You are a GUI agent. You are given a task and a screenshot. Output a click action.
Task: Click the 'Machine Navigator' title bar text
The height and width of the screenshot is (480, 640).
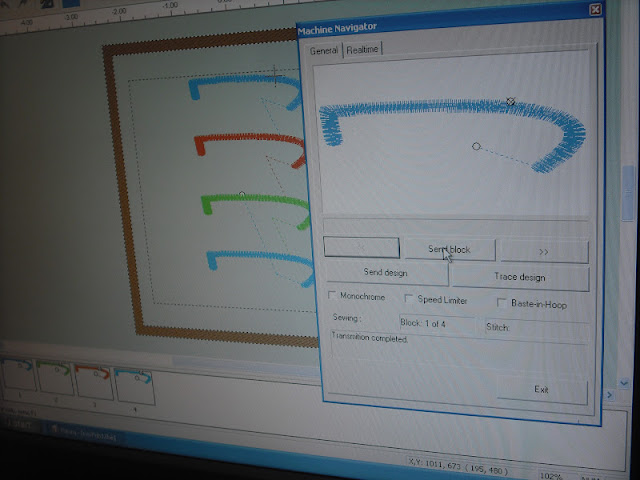tap(337, 29)
